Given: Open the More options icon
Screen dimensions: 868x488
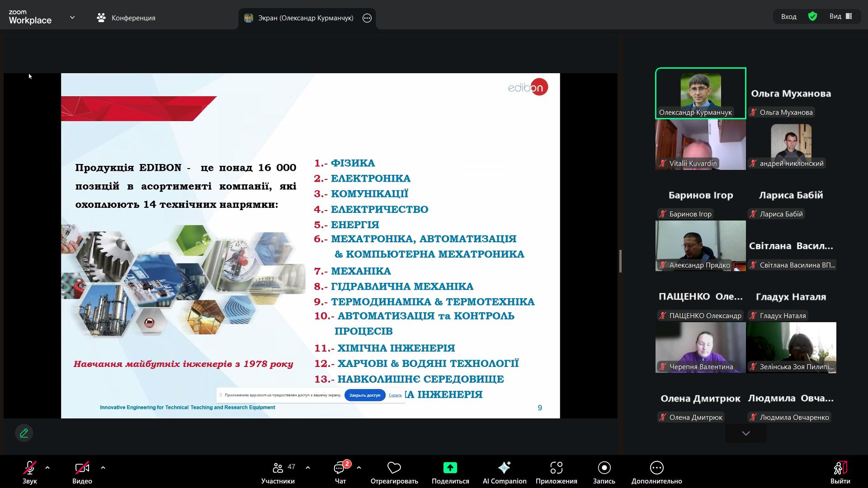Looking at the screenshot, I should click(x=656, y=468).
